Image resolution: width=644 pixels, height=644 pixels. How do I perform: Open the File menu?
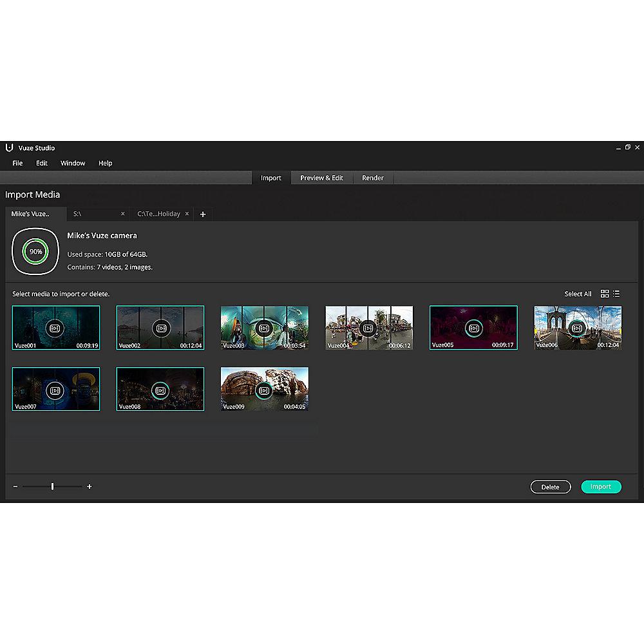pos(17,163)
